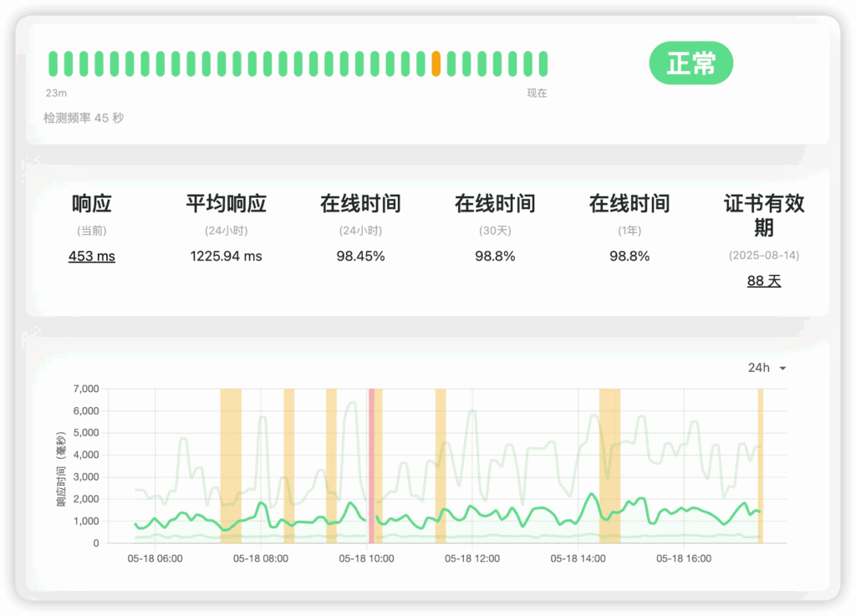Click the 05-18 12:00 axis label

(x=472, y=558)
